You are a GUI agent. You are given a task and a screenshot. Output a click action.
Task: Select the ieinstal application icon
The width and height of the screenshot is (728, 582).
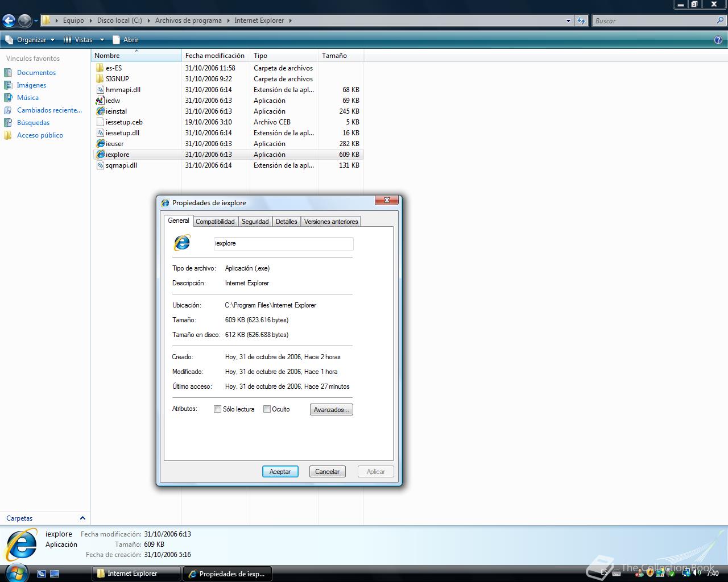(100, 111)
